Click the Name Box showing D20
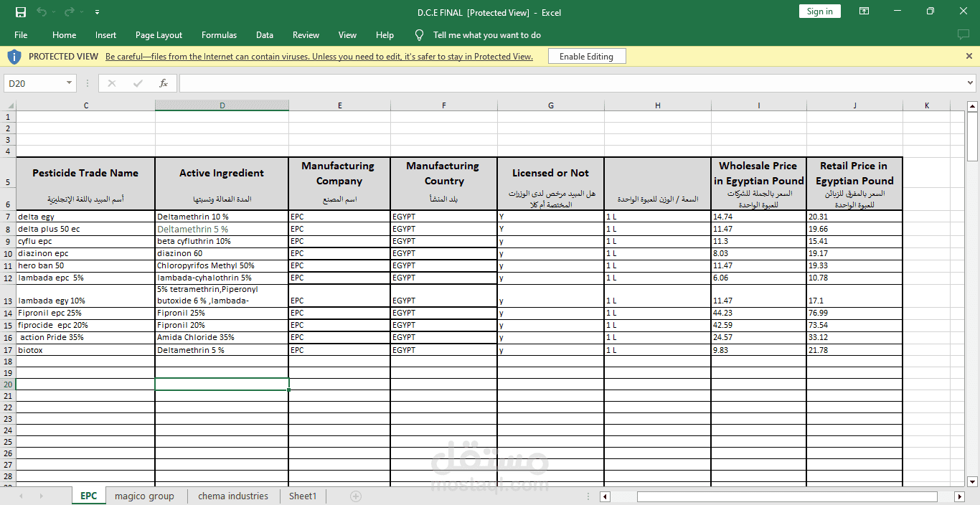The width and height of the screenshot is (980, 505). click(34, 83)
